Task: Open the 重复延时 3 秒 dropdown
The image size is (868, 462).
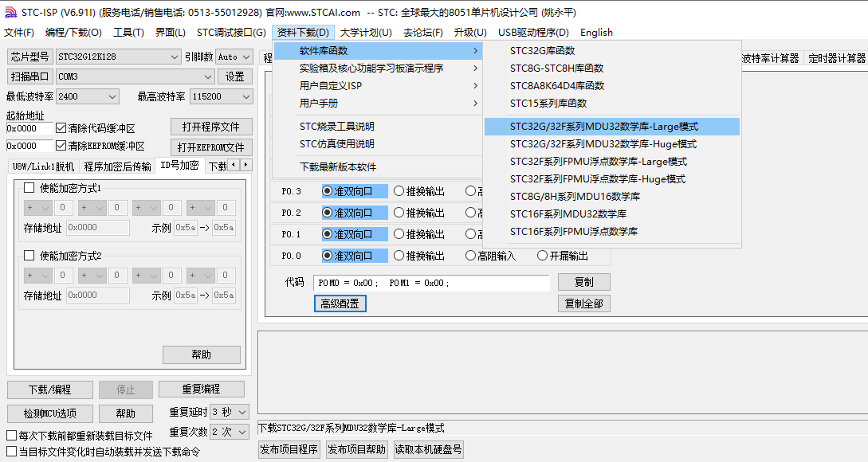Action: click(230, 412)
